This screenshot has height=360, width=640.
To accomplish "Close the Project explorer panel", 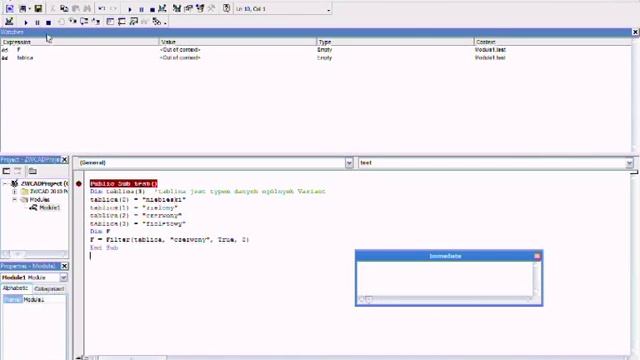I will click(64, 160).
